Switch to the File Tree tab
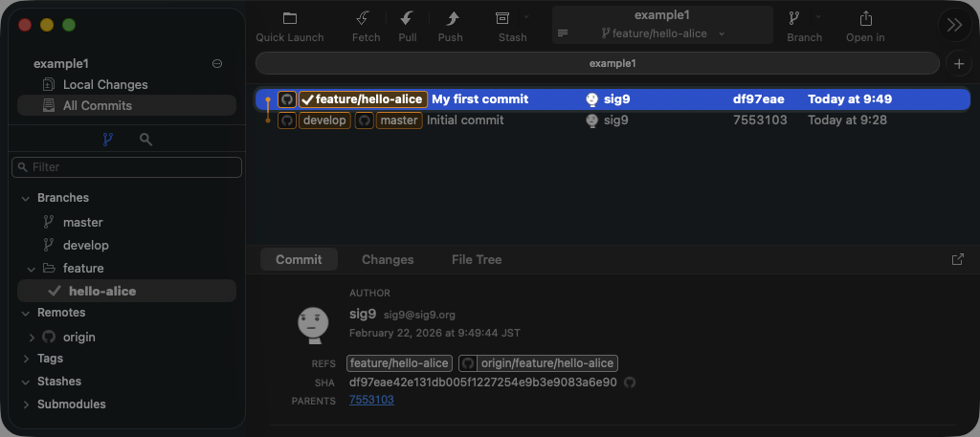 coord(477,260)
